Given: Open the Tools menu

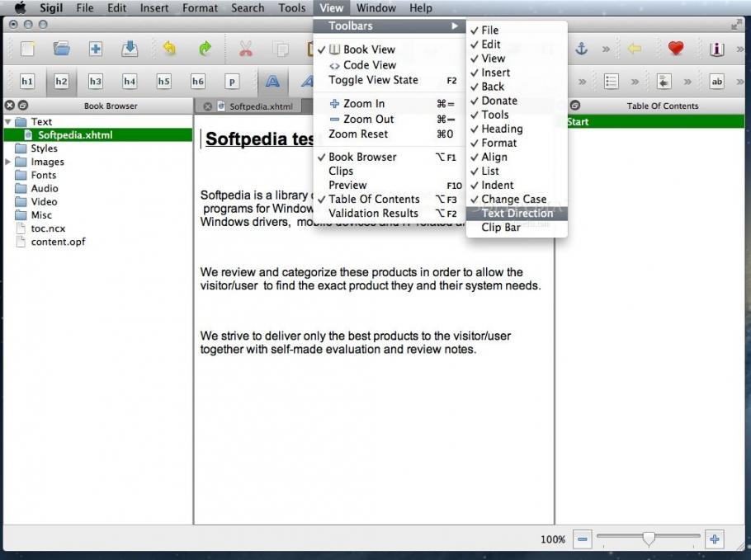Looking at the screenshot, I should (x=291, y=8).
